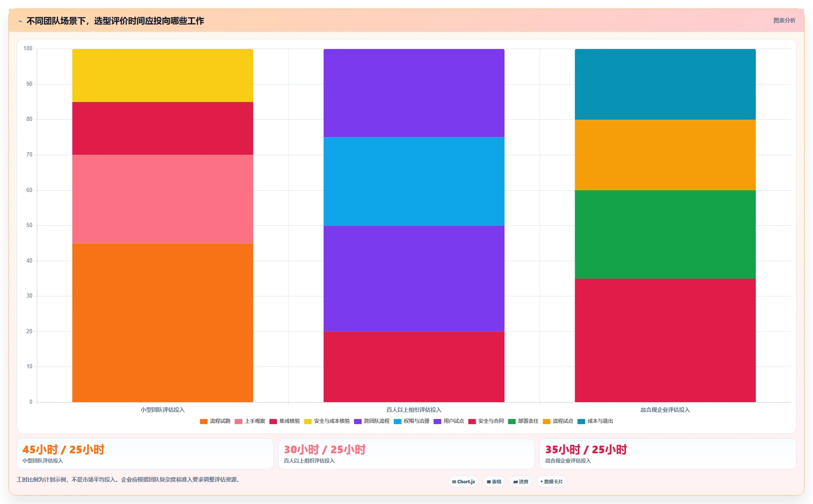Select the orange segment of 高合规企业评估投入 bar

click(665, 155)
